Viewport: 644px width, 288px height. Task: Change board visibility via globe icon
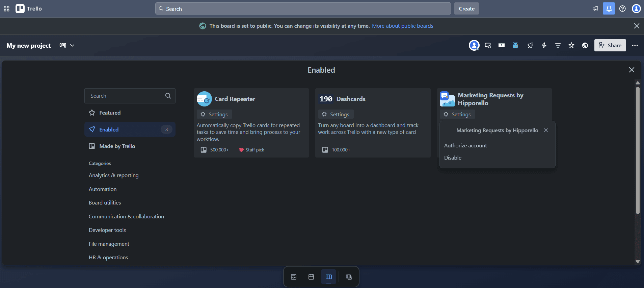pos(585,45)
